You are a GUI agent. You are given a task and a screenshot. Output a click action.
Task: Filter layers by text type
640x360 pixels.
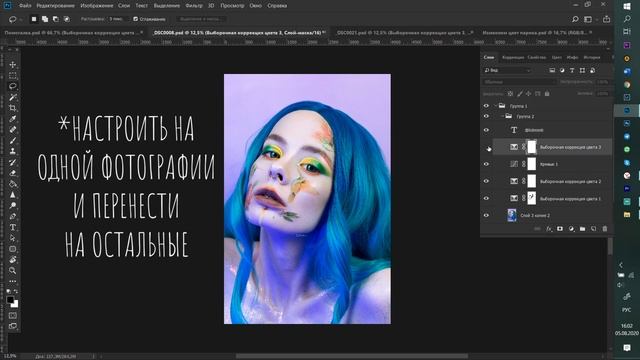[572, 70]
